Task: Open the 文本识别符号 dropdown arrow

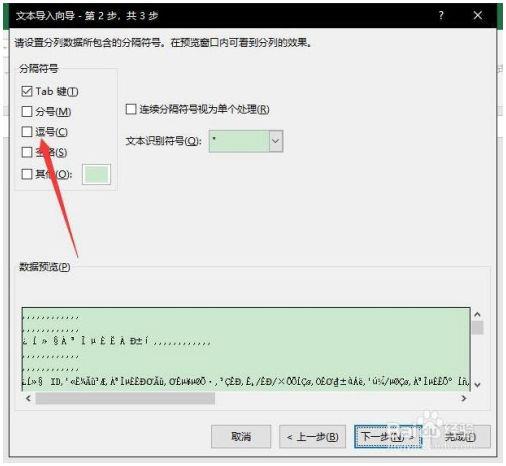Action: [x=276, y=141]
